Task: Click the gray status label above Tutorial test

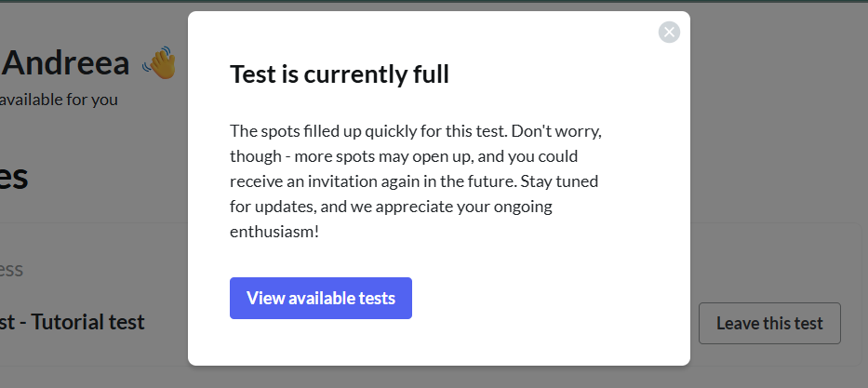Action: (11, 270)
